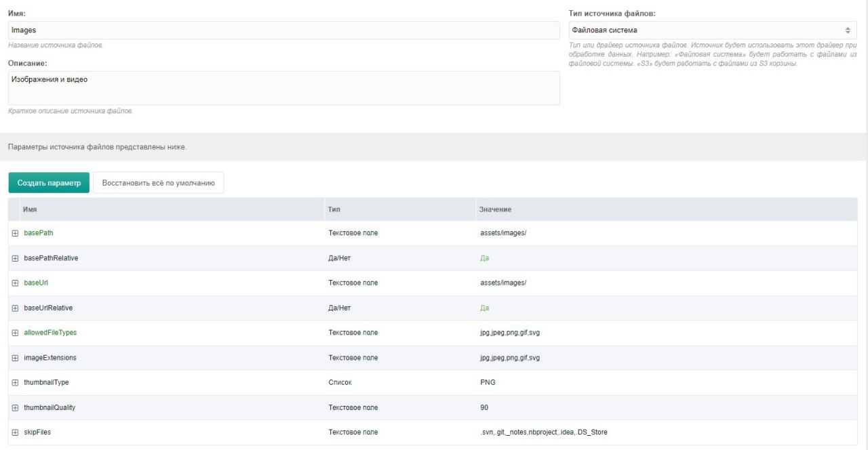This screenshot has height=450, width=868.
Task: Expand the thumbnailType row plus icon
Action: click(x=15, y=382)
